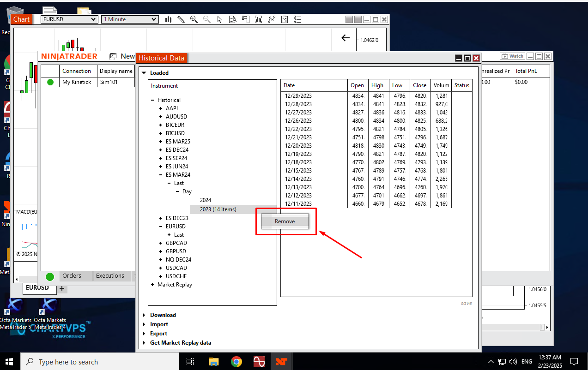Open the 1 Minute interval dropdown
Image resolution: width=588 pixels, height=370 pixels.
tap(130, 19)
